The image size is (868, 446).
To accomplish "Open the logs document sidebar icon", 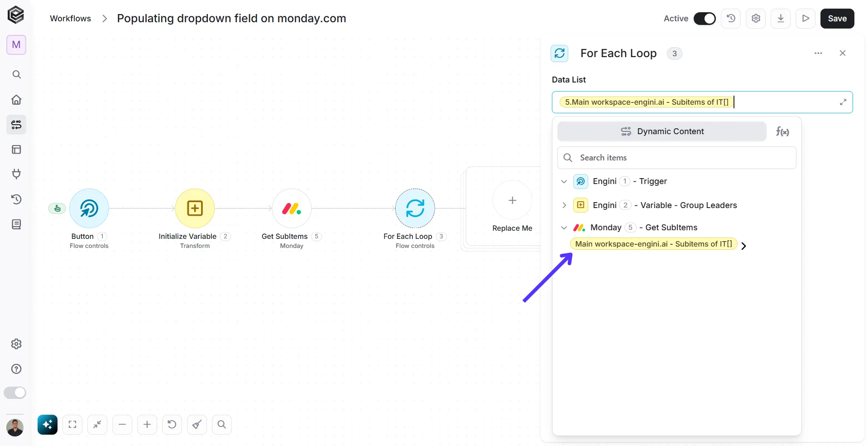I will point(16,224).
